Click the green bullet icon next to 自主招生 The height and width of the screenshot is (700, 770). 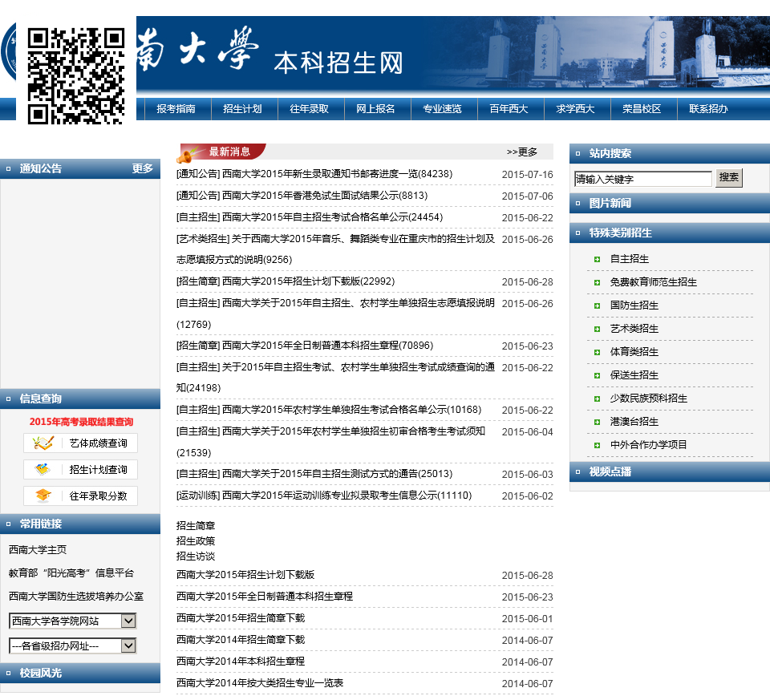point(597,259)
